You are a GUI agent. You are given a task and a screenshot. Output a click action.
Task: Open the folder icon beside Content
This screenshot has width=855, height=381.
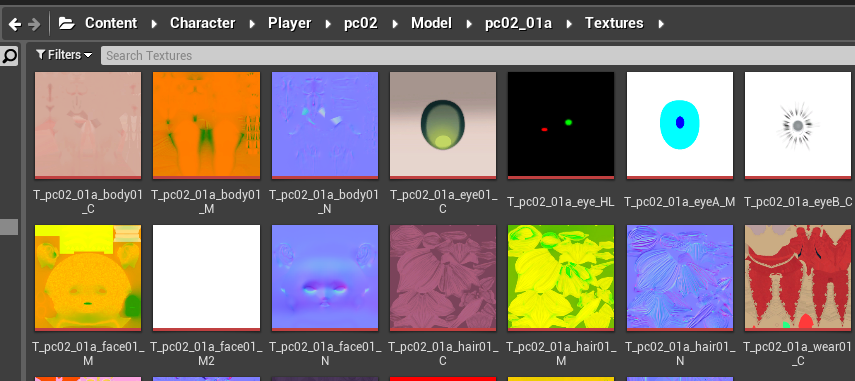(x=67, y=23)
